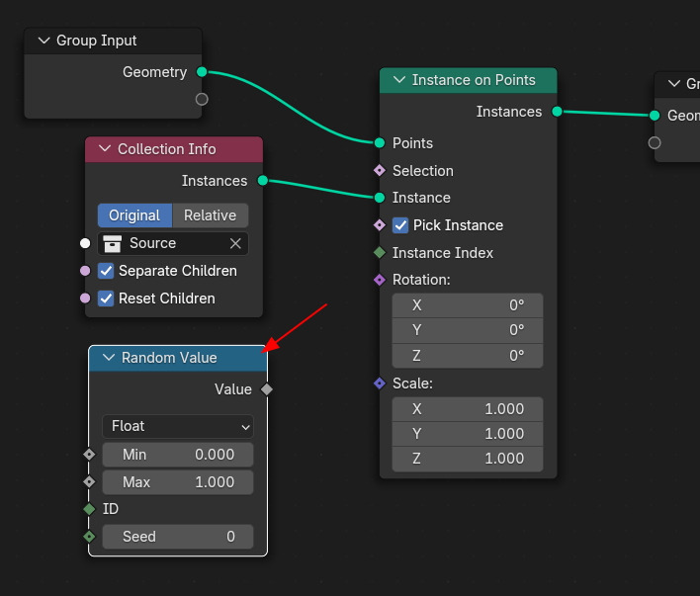
Task: Click the Rotation input socket
Action: pos(380,280)
